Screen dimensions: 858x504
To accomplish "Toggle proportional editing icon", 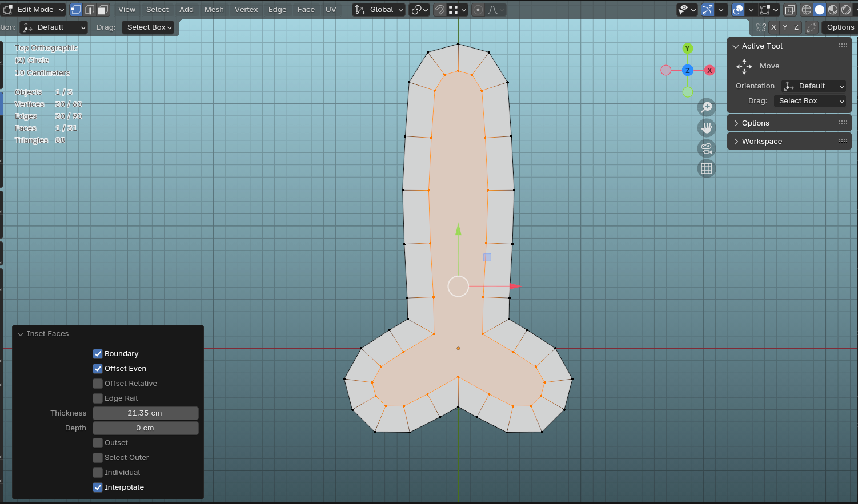I will [478, 10].
